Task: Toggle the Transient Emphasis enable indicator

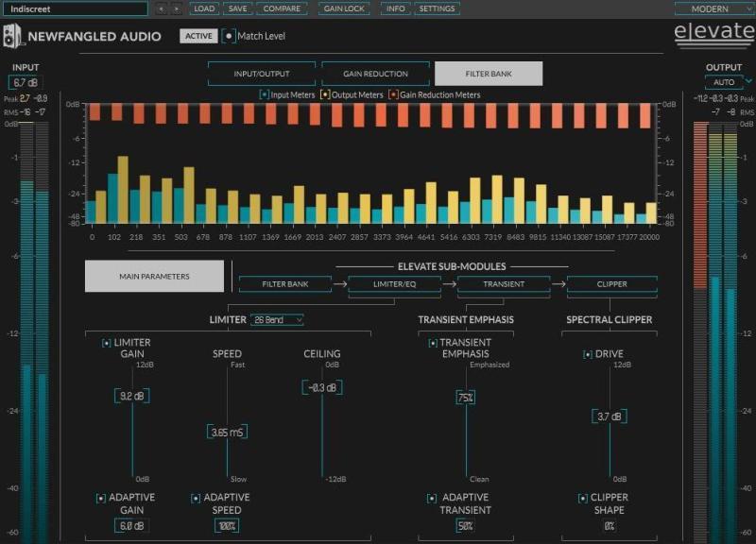Action: [x=433, y=343]
